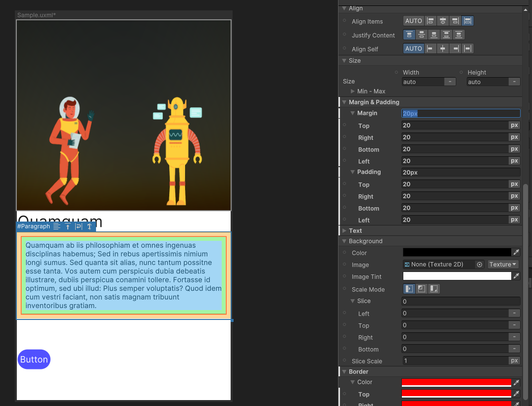The height and width of the screenshot is (406, 532).
Task: Expand the Min - Max foldout
Action: click(352, 91)
